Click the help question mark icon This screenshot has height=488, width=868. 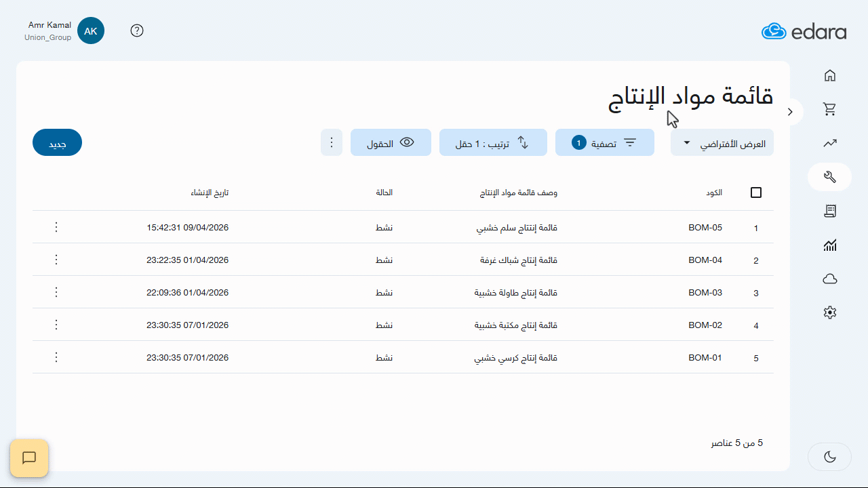click(x=137, y=30)
